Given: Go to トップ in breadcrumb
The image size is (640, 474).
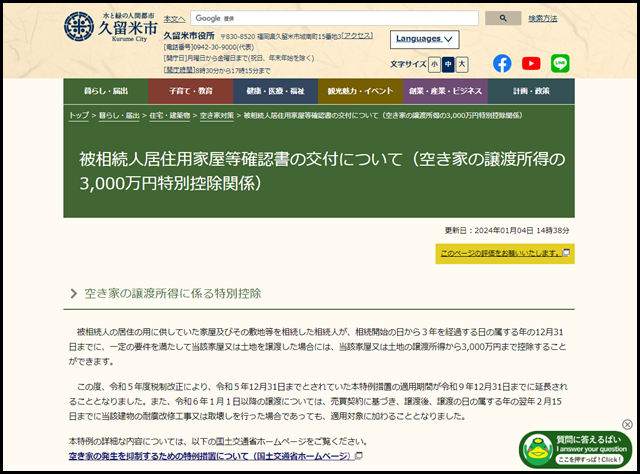Looking at the screenshot, I should click(79, 116).
